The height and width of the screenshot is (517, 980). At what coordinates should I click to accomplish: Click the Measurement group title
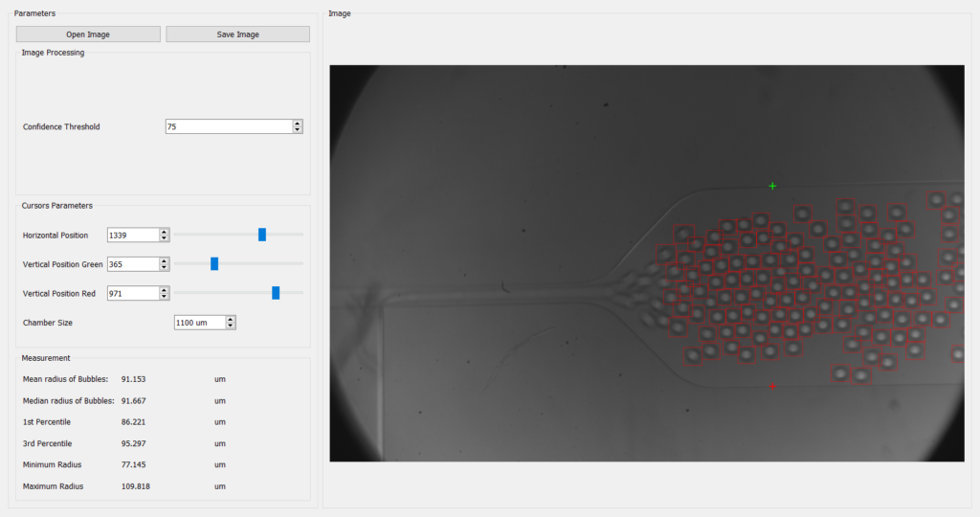[x=46, y=358]
